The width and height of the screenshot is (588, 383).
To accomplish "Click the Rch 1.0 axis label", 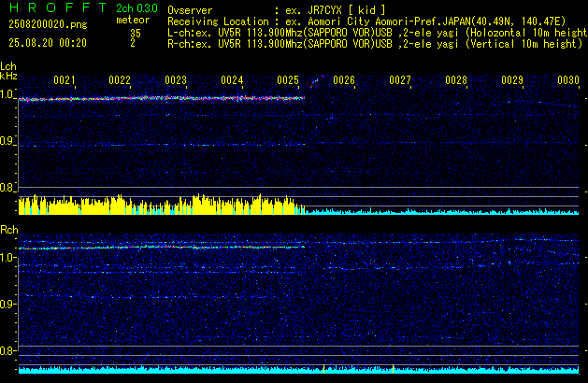I will pyautogui.click(x=7, y=258).
